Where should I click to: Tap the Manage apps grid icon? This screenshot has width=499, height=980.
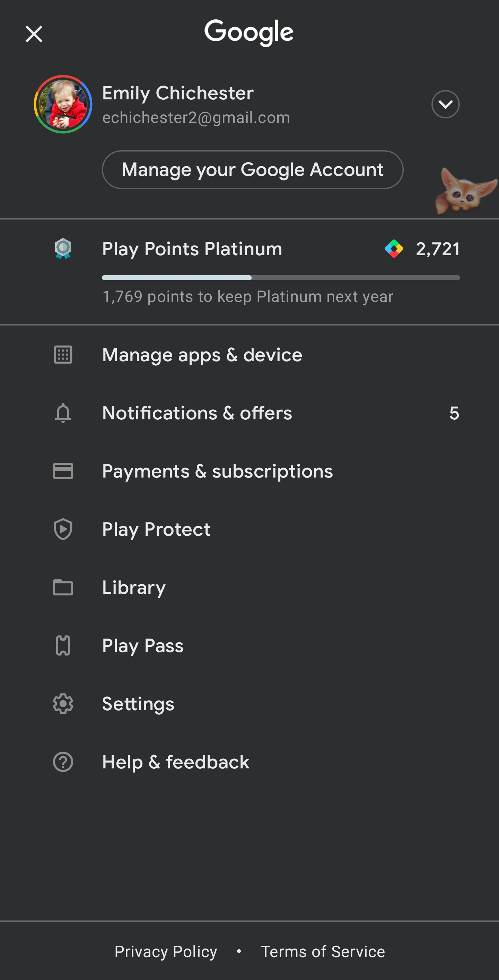click(63, 355)
